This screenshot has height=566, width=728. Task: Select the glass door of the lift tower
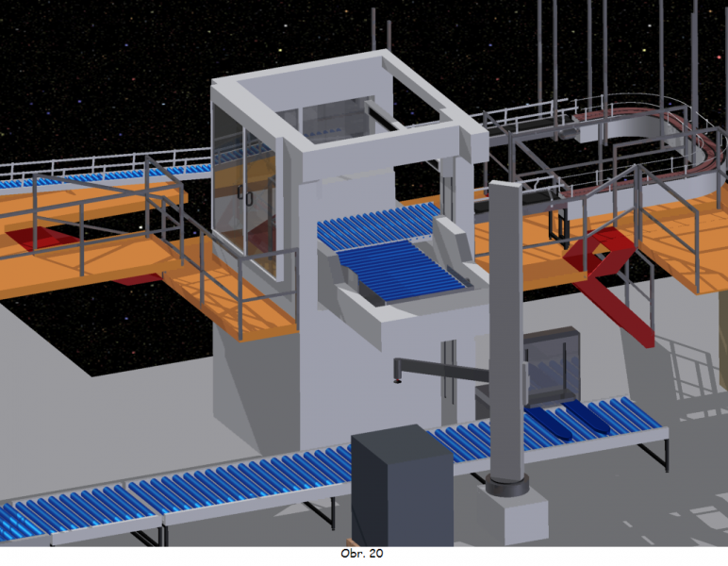[x=243, y=191]
